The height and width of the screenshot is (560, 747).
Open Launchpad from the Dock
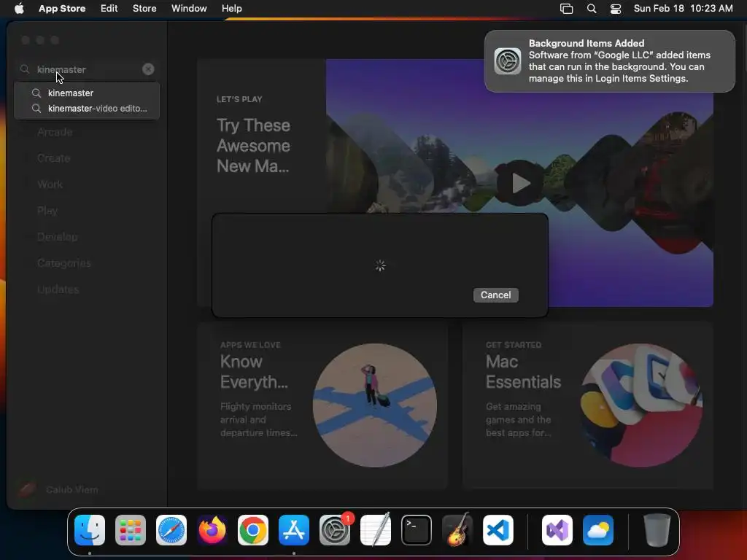131,530
